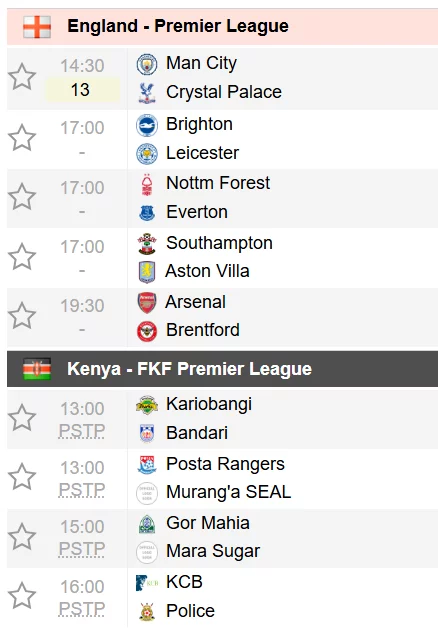
Task: Star the Gor Mahia vs Mara Sugar match
Action: (22, 537)
